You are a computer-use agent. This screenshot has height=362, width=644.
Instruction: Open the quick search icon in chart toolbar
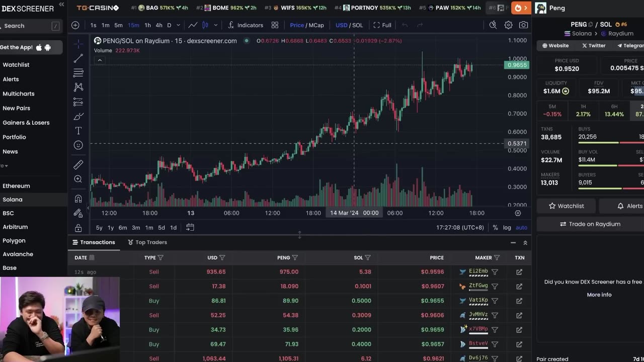pos(493,25)
